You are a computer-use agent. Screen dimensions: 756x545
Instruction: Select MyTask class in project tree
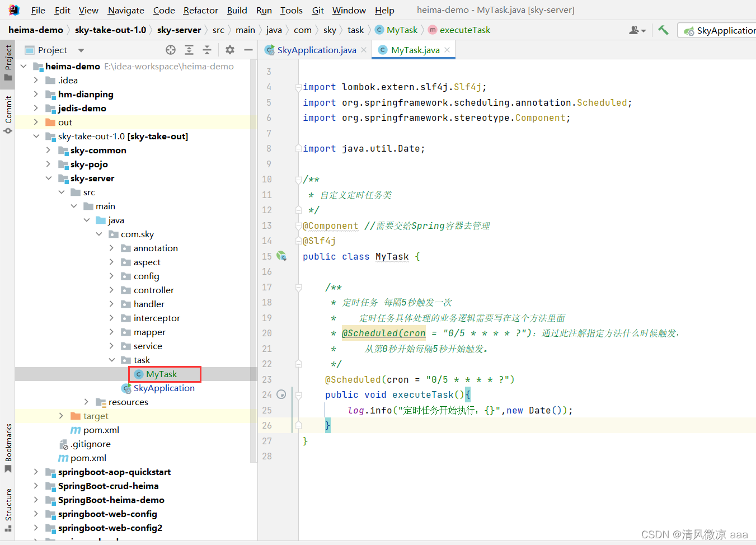(161, 374)
